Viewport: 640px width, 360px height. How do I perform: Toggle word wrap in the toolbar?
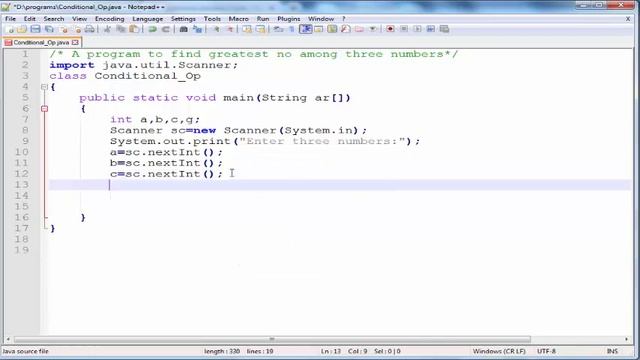point(278,29)
